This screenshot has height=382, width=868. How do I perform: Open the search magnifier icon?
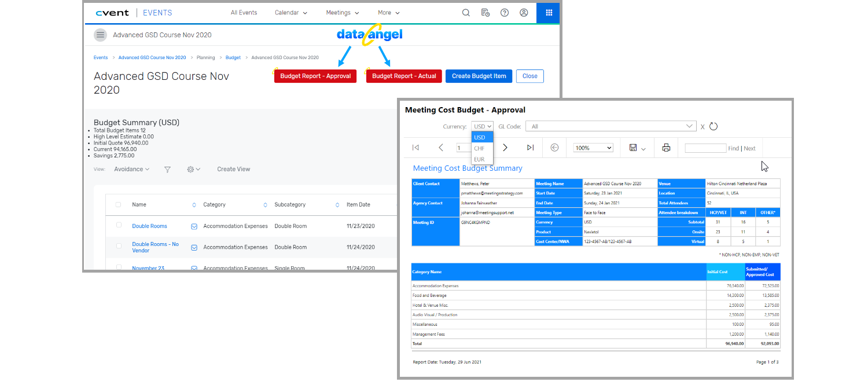pyautogui.click(x=466, y=12)
